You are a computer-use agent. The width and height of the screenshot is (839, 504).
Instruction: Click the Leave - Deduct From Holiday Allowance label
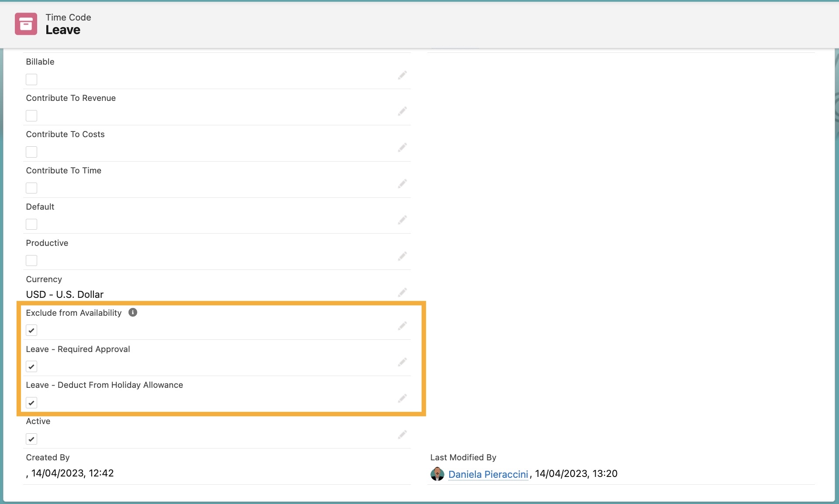point(104,385)
